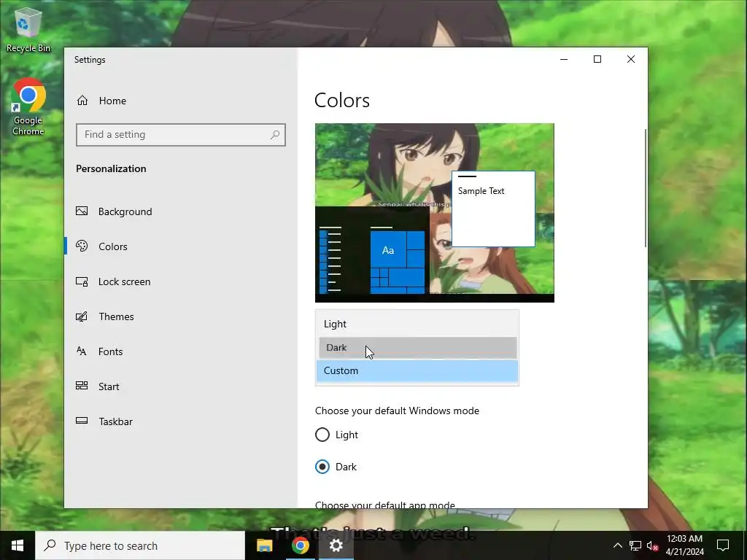Image resolution: width=747 pixels, height=560 pixels.
Task: Open the Home icon in Settings sidebar
Action: 82,101
